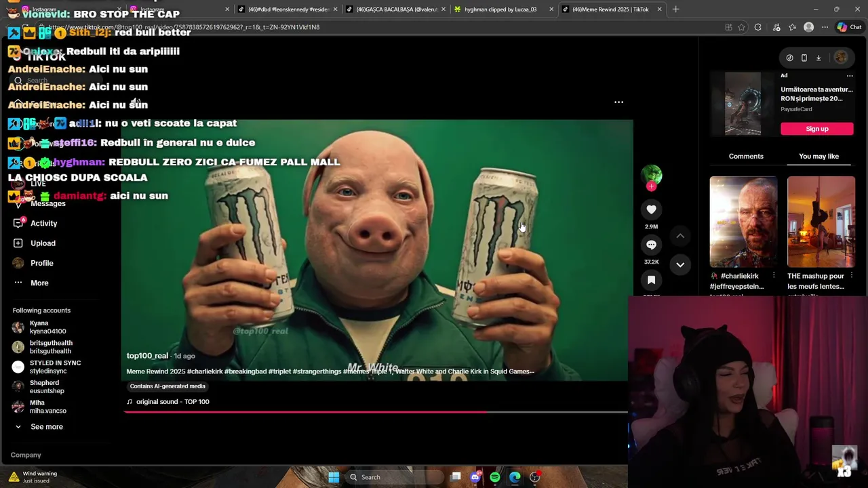The height and width of the screenshot is (488, 868).
Task: Open comments via the speech bubble icon
Action: tap(651, 245)
